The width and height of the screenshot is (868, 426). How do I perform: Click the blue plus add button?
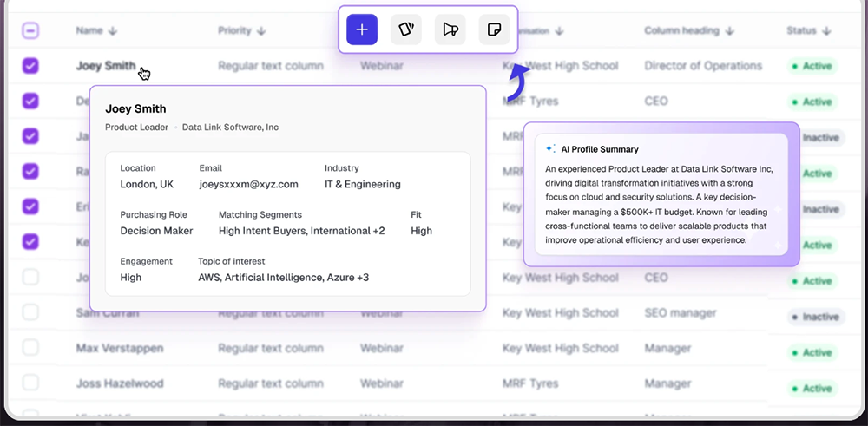click(362, 29)
